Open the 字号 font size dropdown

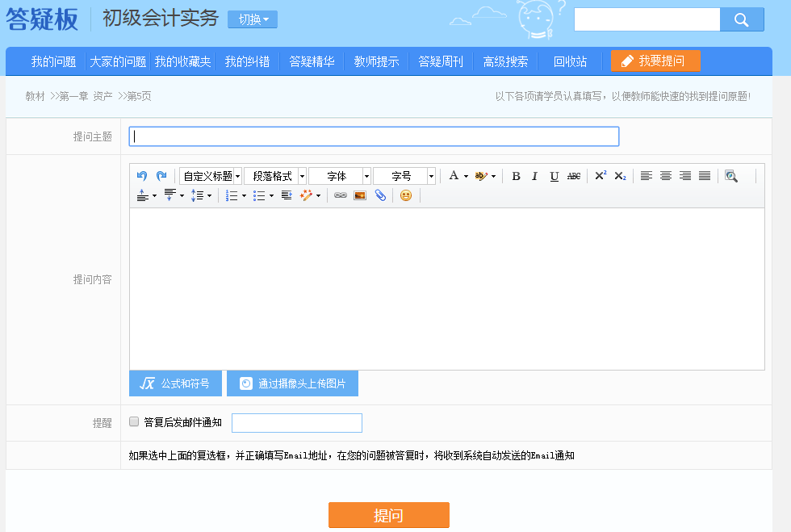pos(404,176)
